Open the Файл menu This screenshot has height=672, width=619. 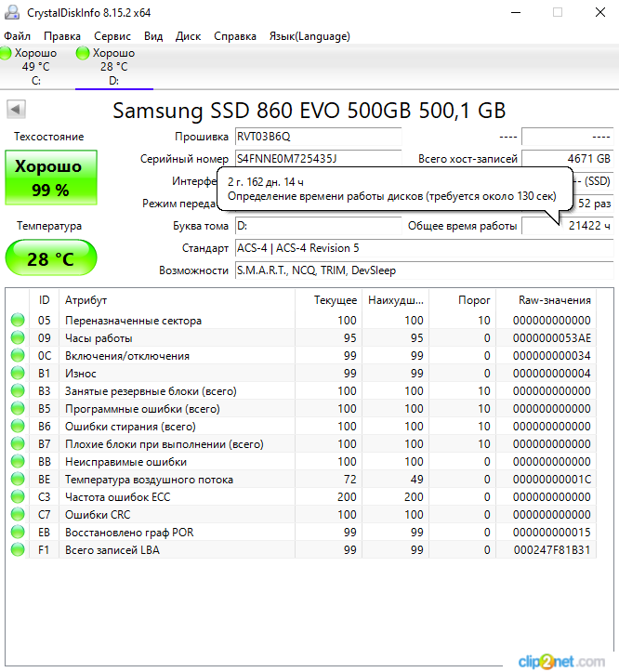[17, 36]
